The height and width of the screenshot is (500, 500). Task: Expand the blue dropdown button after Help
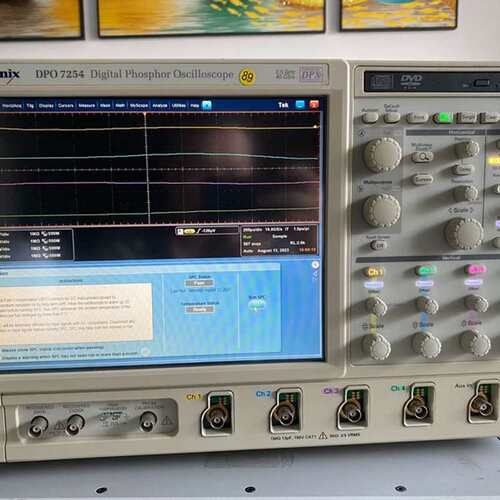pyautogui.click(x=207, y=105)
